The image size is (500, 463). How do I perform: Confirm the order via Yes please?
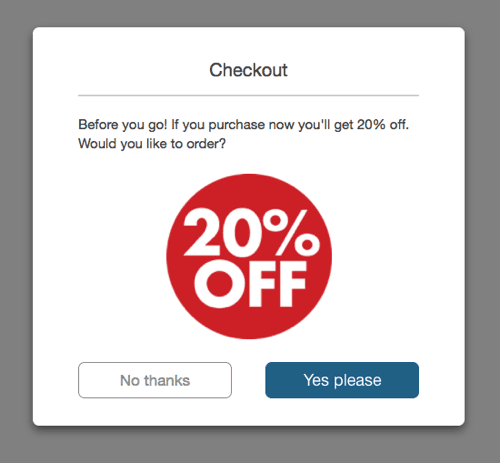tap(342, 380)
